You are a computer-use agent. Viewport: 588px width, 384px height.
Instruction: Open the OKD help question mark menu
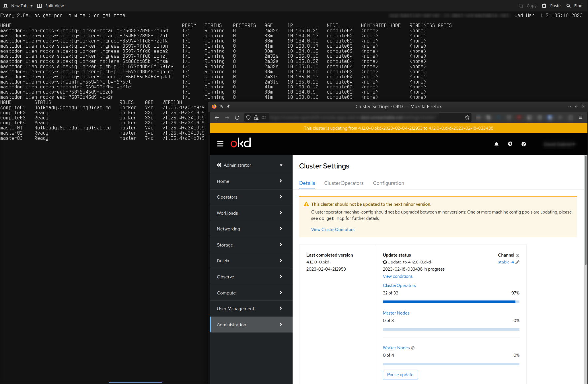pyautogui.click(x=523, y=144)
